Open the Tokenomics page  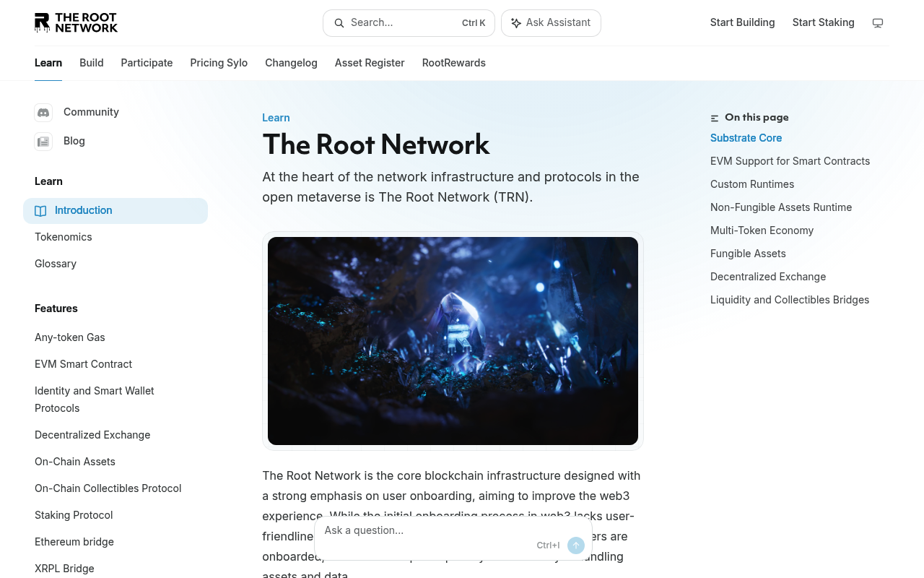coord(64,237)
